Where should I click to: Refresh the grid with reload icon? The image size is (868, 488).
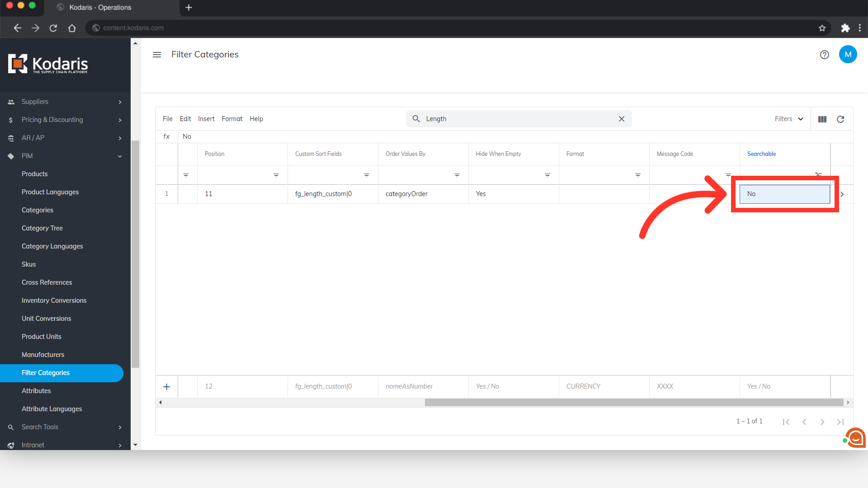point(840,119)
